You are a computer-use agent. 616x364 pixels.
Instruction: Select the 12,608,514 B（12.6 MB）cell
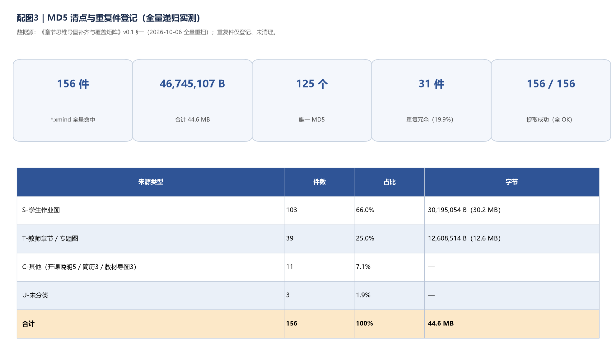tap(512, 239)
